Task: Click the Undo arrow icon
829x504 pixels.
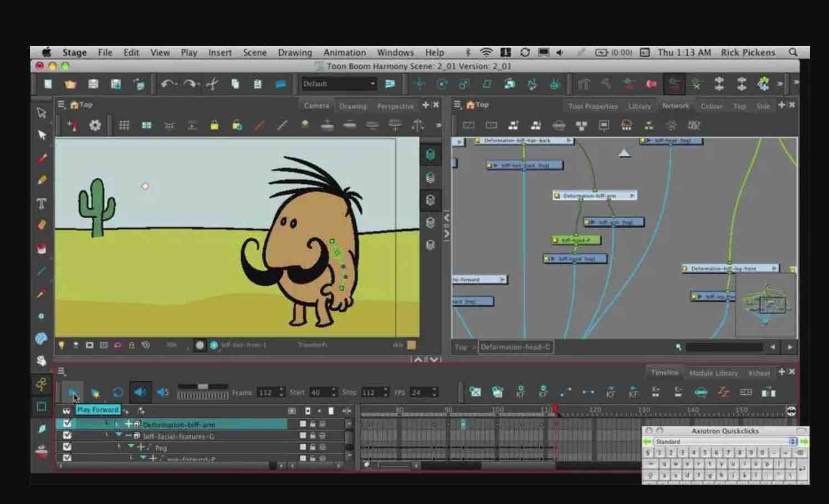Action: coord(168,84)
